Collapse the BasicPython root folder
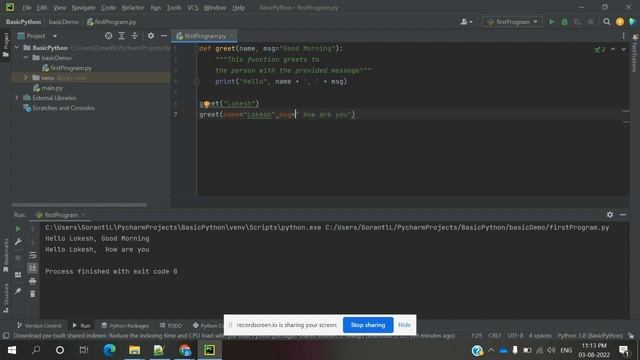This screenshot has height=360, width=640. [x=17, y=48]
